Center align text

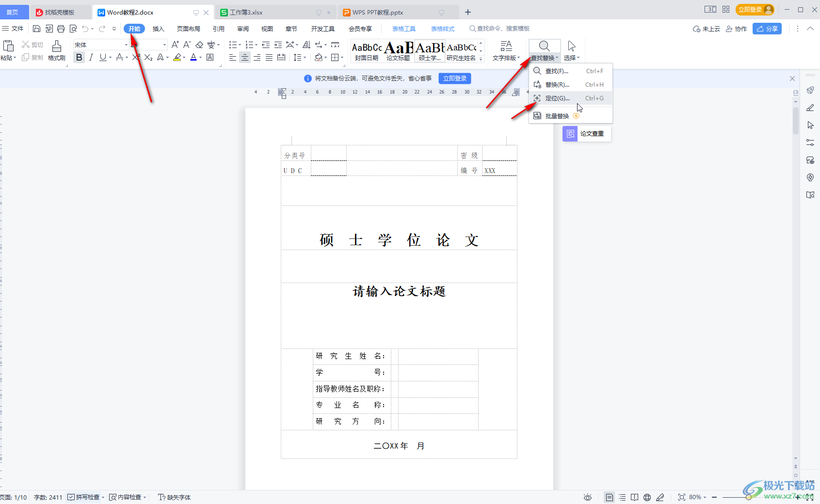click(245, 58)
